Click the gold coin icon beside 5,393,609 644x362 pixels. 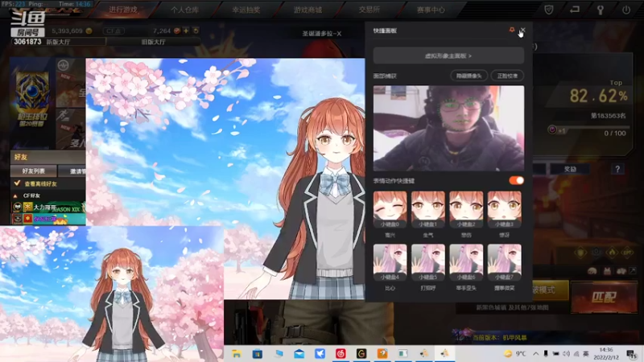pyautogui.click(x=89, y=31)
